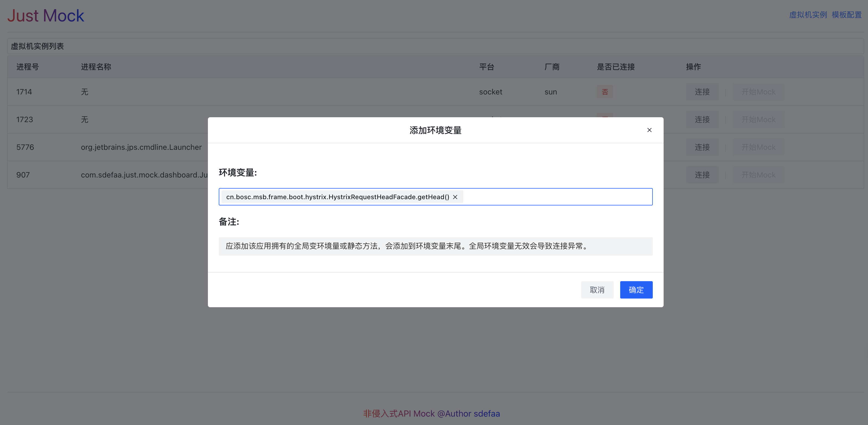Click 开始Mock for process 907
Image resolution: width=868 pixels, height=425 pixels.
point(759,175)
